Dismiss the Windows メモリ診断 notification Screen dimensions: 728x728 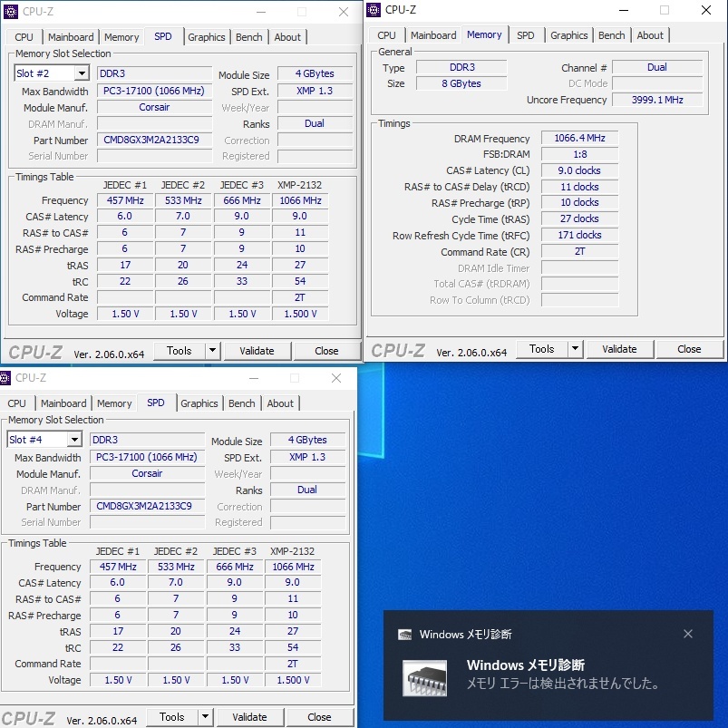coord(688,635)
